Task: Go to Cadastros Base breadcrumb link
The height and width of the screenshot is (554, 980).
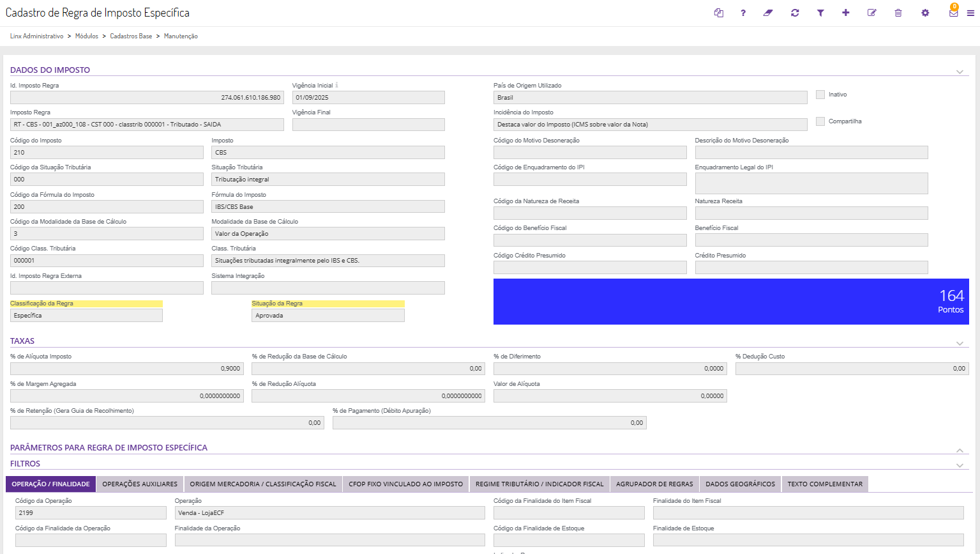Action: click(x=131, y=36)
